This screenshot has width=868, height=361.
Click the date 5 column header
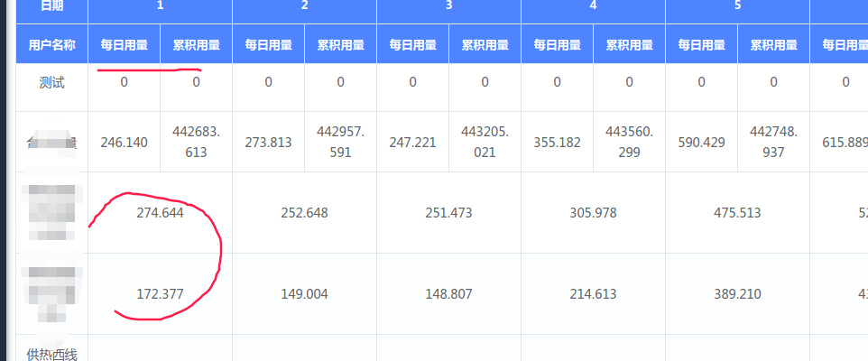pos(737,5)
